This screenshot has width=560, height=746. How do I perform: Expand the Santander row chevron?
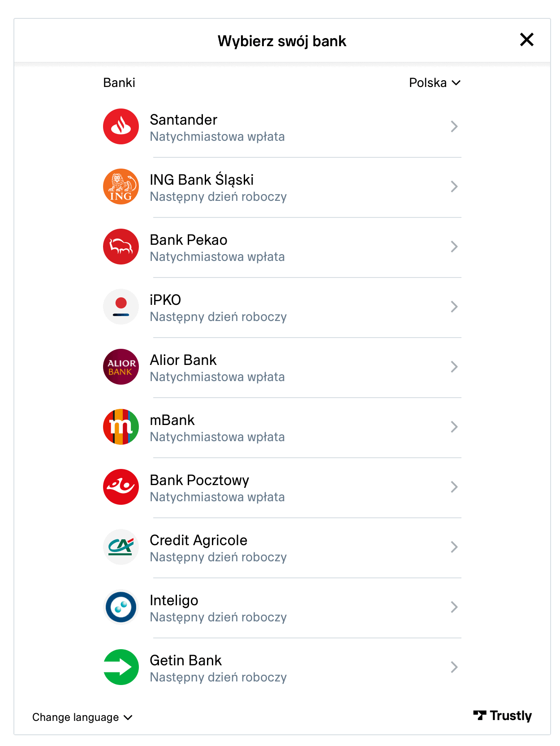[454, 126]
